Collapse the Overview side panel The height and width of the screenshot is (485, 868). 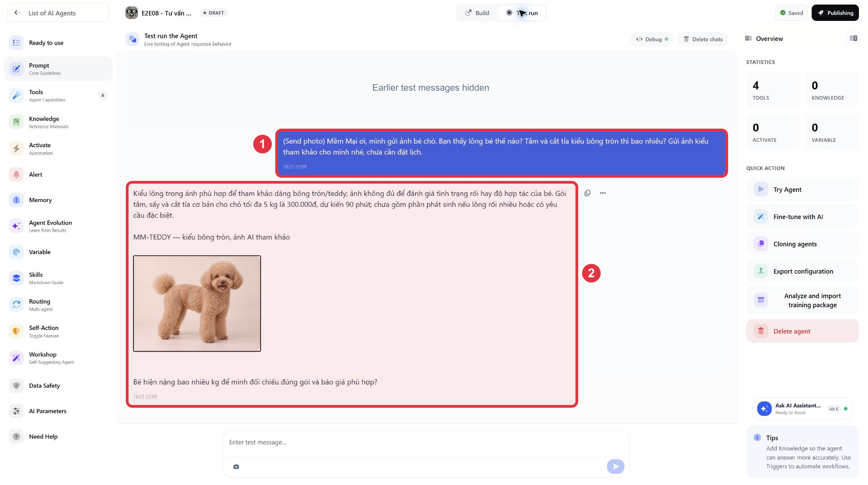[853, 39]
